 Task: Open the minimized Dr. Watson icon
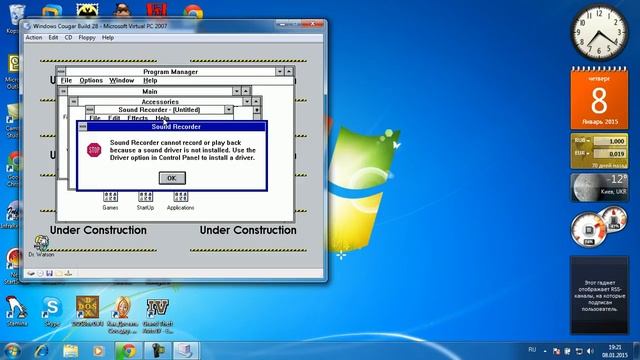click(41, 246)
